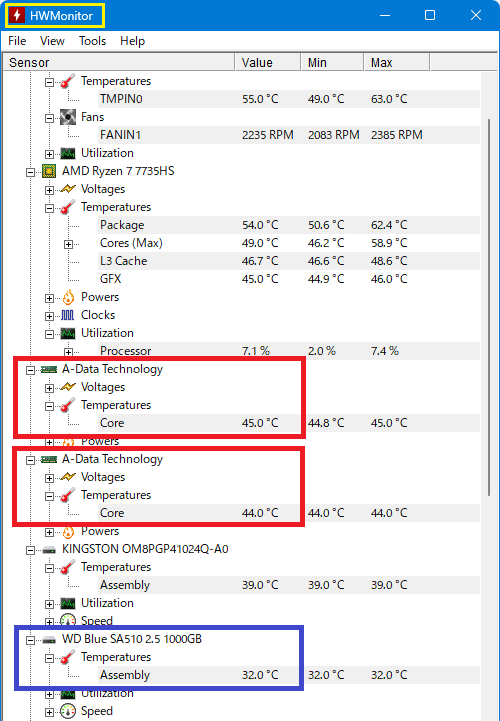The height and width of the screenshot is (721, 500).
Task: Expand the Processor utilization row
Action: pos(68,352)
